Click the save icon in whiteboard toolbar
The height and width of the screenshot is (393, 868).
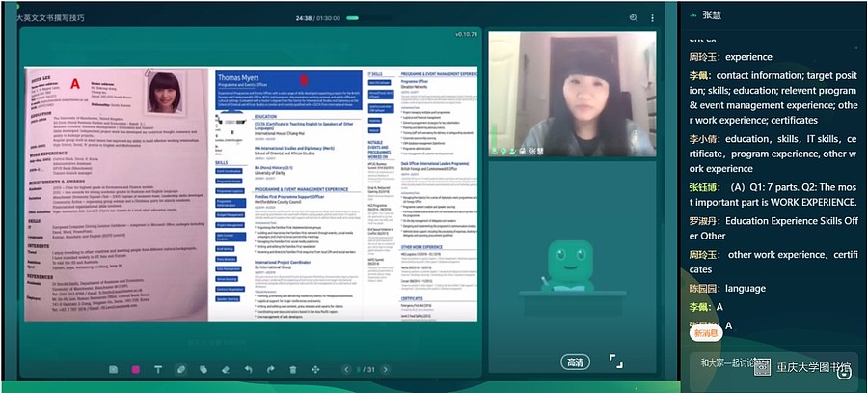114,369
